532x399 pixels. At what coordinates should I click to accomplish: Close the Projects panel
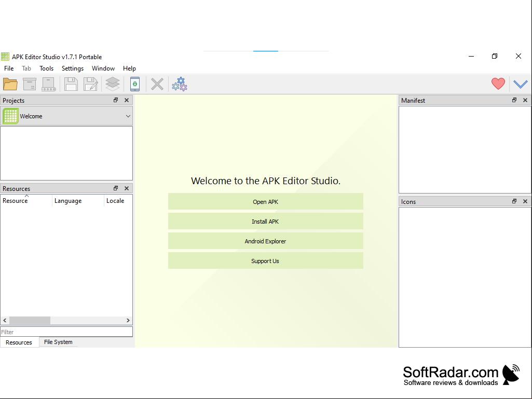click(x=127, y=100)
